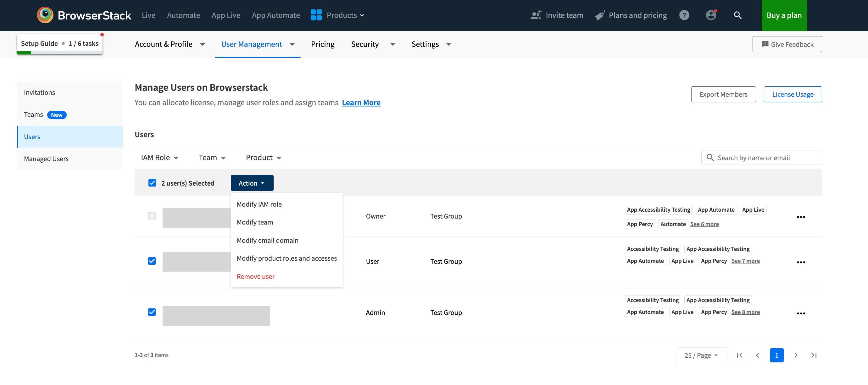This screenshot has width=868, height=385.
Task: Expand the Product filter dropdown
Action: point(264,157)
